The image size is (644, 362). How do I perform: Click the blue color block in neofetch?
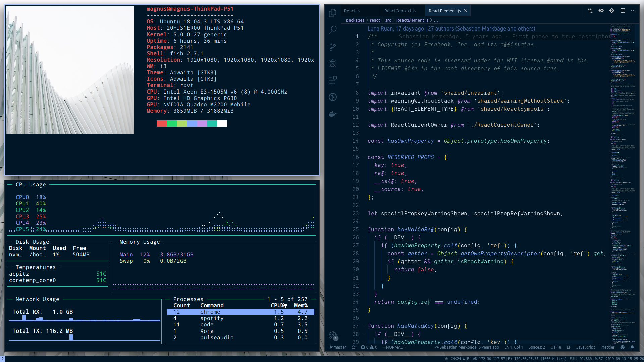pyautogui.click(x=192, y=123)
